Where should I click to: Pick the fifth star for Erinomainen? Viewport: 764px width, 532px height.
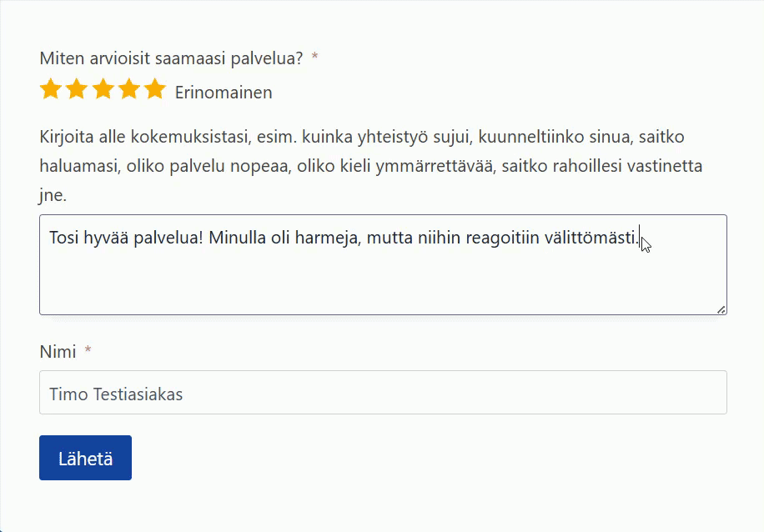(155, 90)
